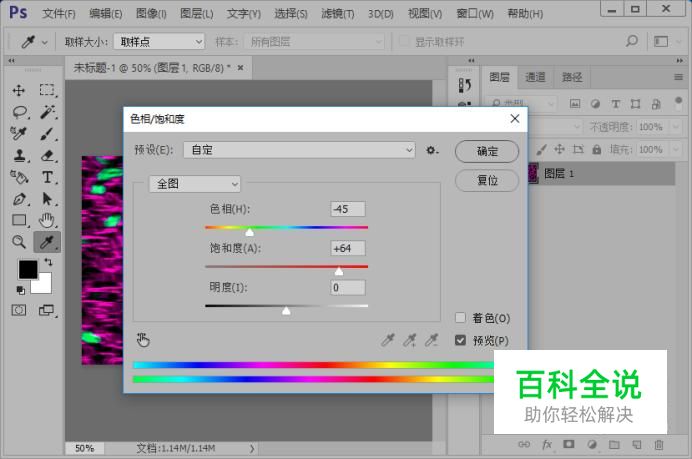Toggle lock position icon in Layers panel
Screen dimensions: 692x459
[559, 149]
